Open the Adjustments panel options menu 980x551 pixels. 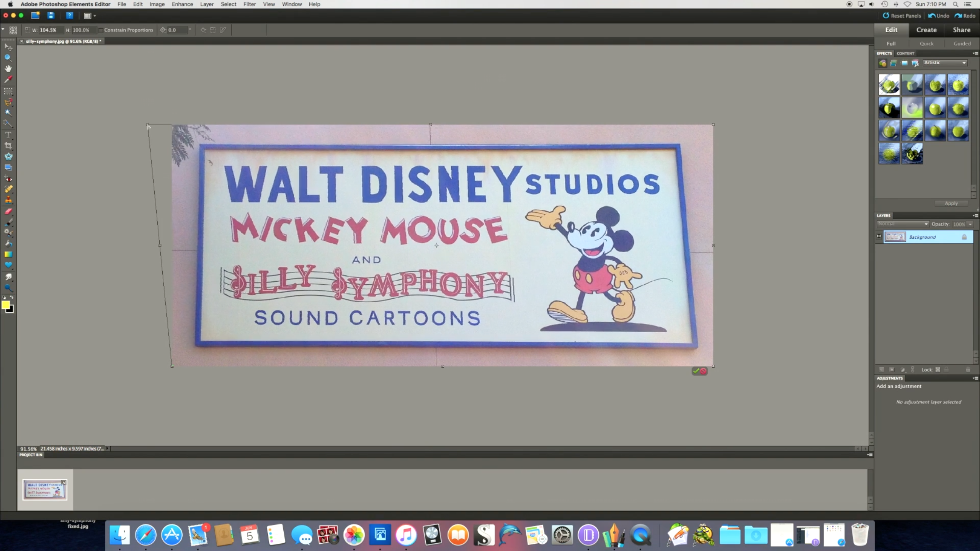(x=975, y=378)
